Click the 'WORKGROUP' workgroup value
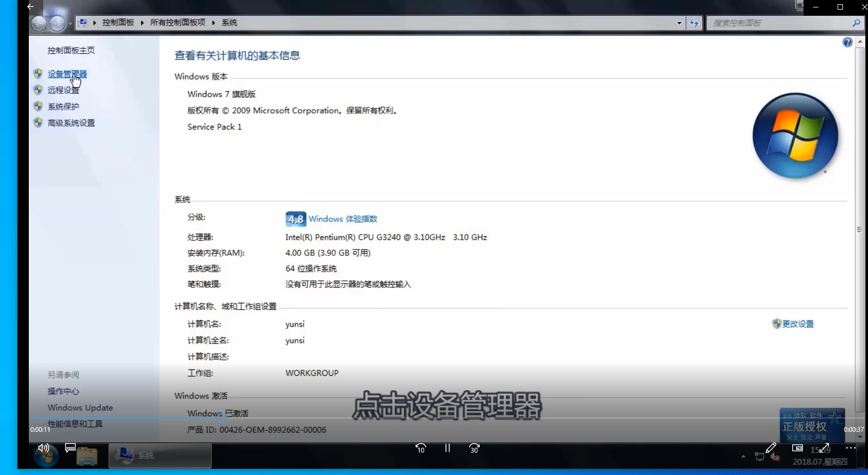868x475 pixels. pos(312,373)
